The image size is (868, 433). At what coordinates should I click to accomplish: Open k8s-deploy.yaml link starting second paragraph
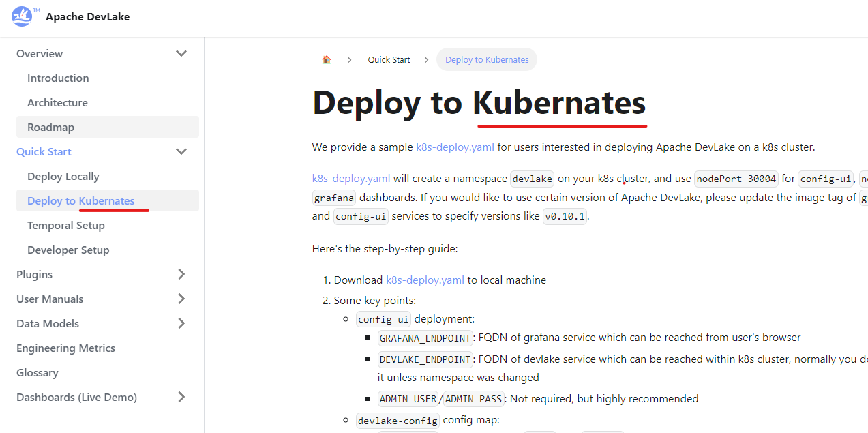pos(351,179)
